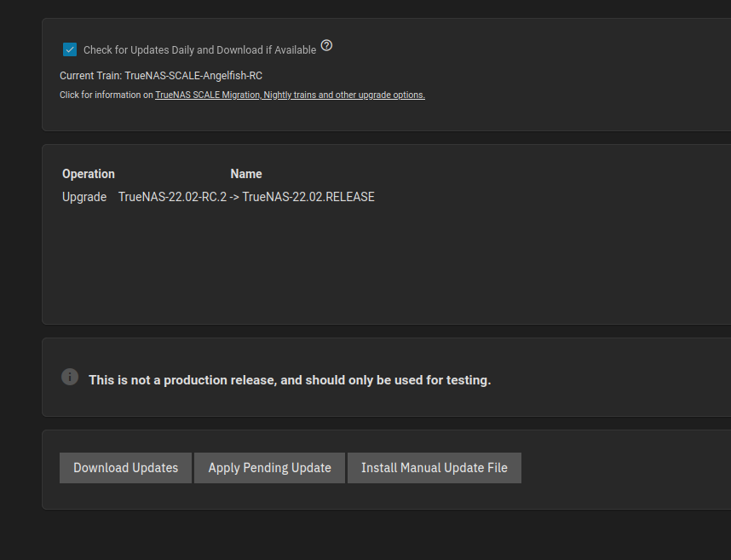Click the 'Check for Updates Daily' label text
This screenshot has width=731, height=560.
(x=199, y=50)
